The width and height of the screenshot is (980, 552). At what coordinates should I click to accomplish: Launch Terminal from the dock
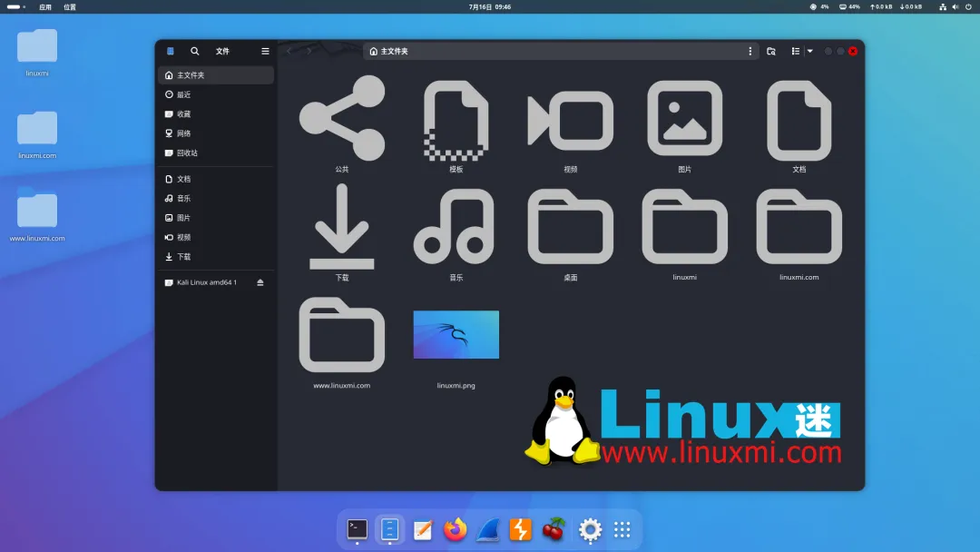[357, 529]
